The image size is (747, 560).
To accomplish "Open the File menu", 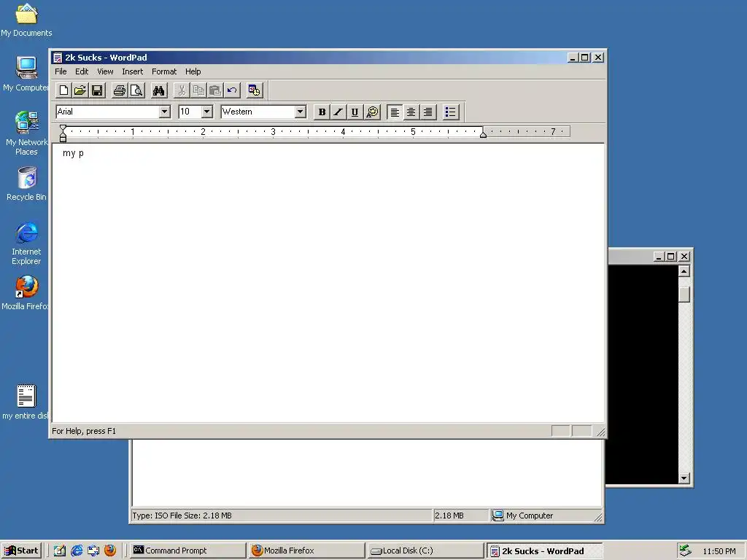I will 61,71.
